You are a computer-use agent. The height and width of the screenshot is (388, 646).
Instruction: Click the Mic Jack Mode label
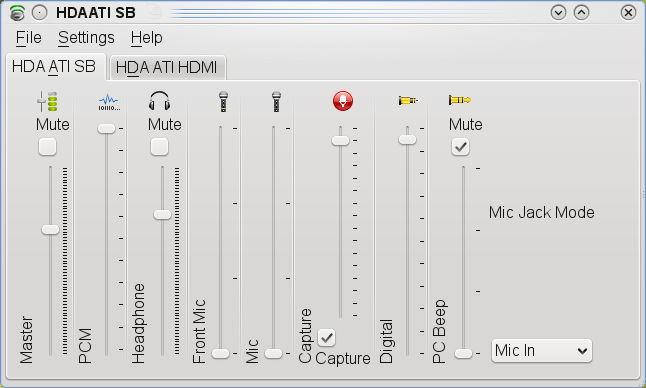542,213
